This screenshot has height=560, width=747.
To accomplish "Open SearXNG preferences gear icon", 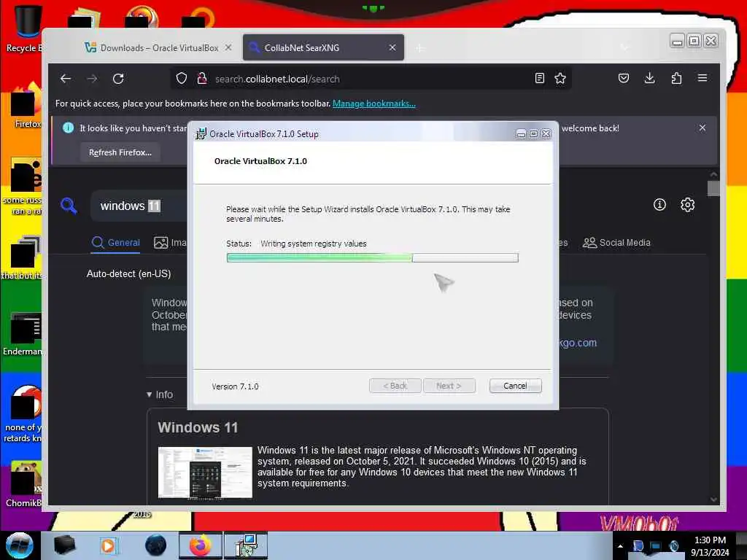I will point(687,205).
